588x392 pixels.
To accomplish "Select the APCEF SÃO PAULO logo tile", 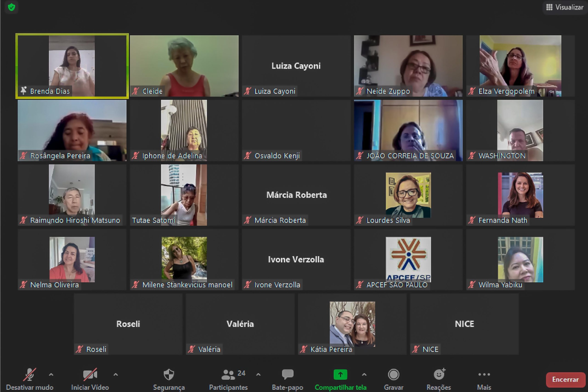I will tap(408, 259).
